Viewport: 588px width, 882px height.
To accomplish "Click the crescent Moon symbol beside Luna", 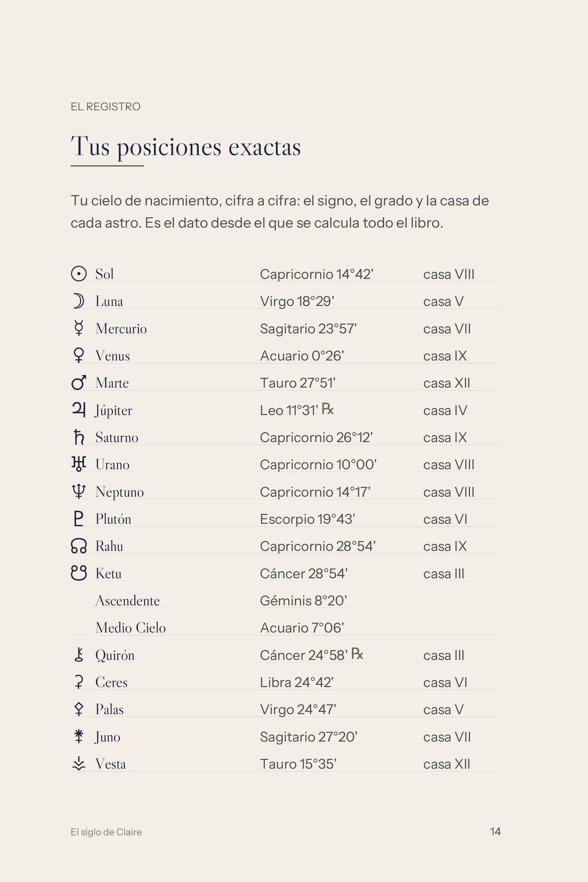I will point(79,301).
